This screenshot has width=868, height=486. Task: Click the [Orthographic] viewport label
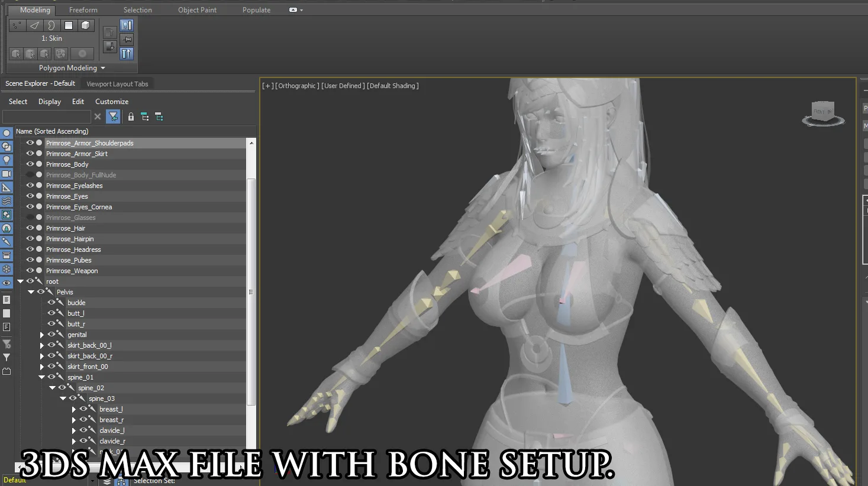(x=297, y=86)
